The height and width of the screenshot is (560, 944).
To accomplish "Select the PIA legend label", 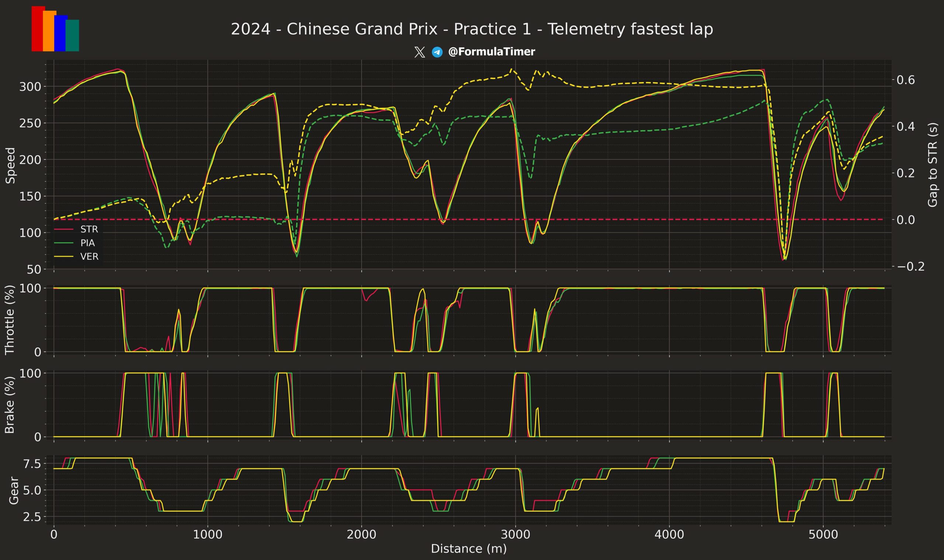I will click(88, 243).
